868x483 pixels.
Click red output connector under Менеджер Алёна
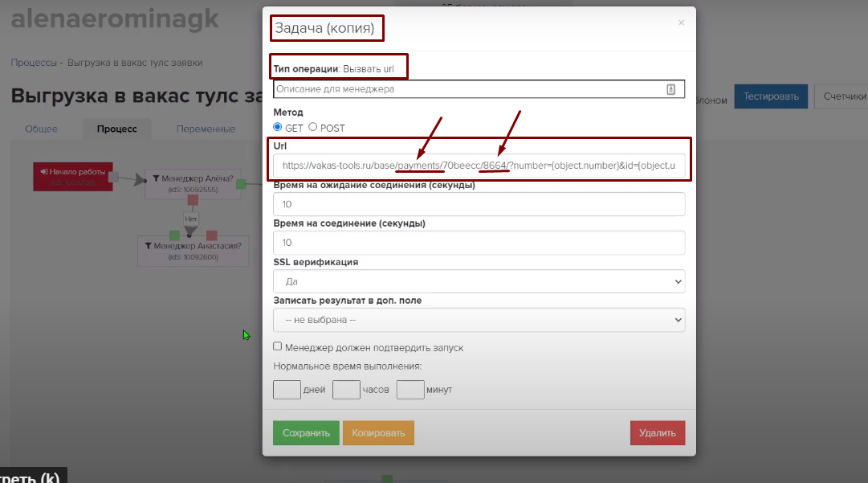[192, 199]
